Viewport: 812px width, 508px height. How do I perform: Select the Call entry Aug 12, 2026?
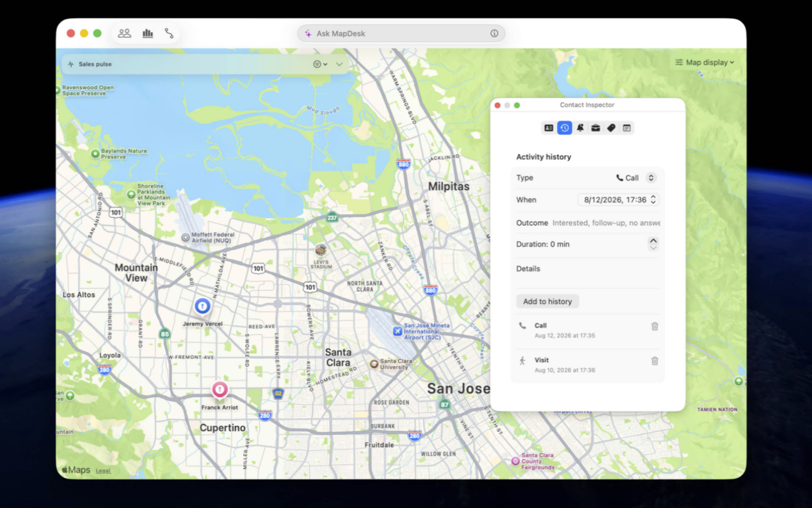(587, 330)
